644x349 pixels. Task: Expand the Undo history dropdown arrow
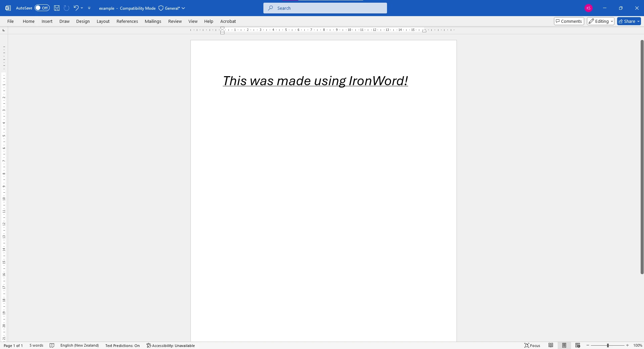[x=82, y=8]
